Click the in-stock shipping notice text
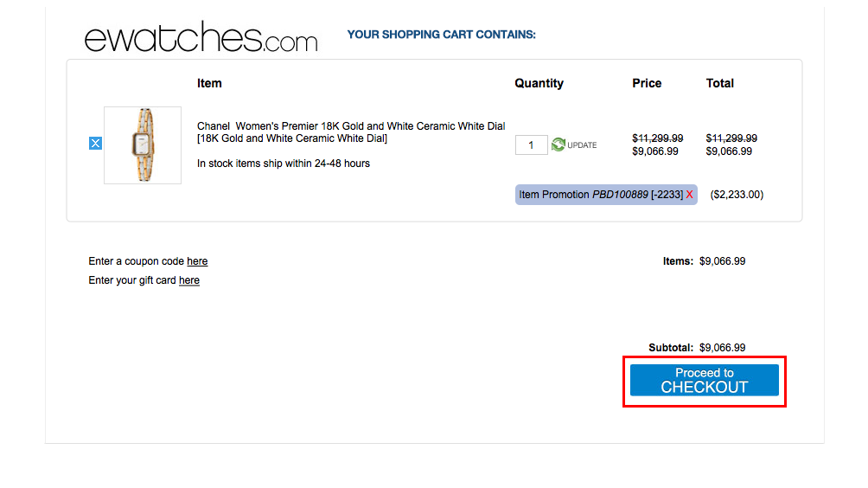 (284, 164)
